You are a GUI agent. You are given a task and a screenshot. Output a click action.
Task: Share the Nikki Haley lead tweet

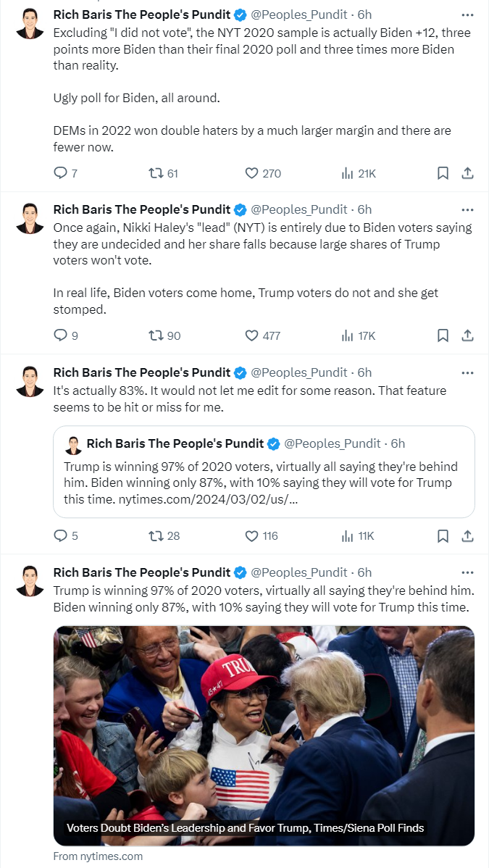coord(467,335)
